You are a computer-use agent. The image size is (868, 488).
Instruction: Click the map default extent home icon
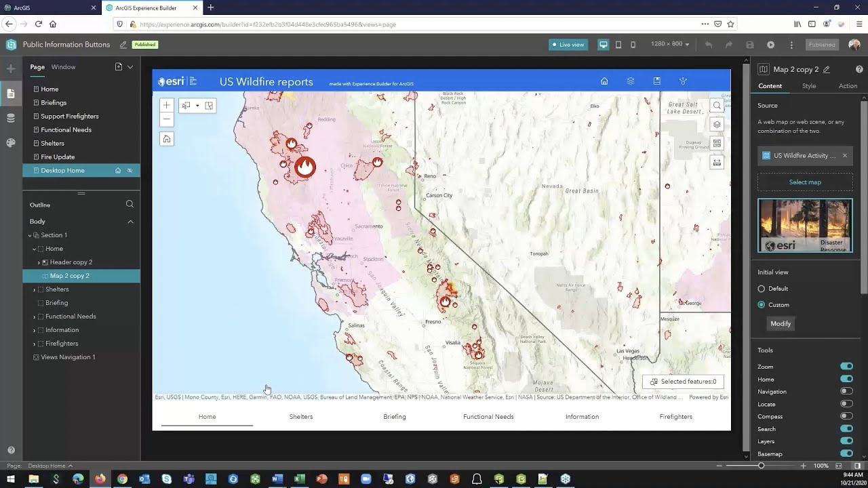(167, 139)
